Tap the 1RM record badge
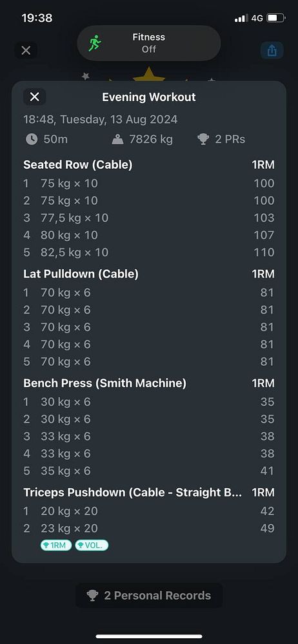This screenshot has height=644, width=298. [56, 545]
